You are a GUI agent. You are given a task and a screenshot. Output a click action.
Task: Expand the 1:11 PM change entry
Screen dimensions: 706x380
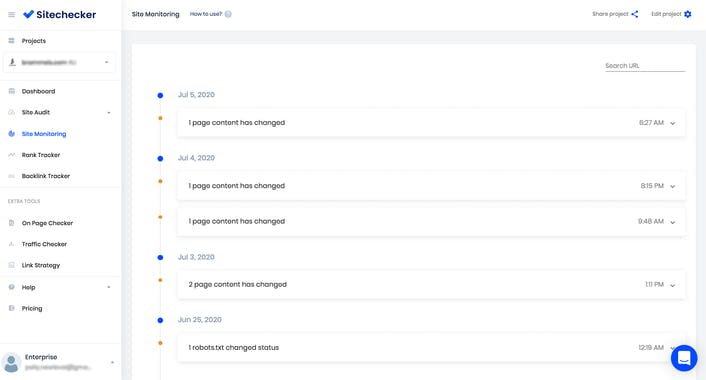click(x=673, y=285)
